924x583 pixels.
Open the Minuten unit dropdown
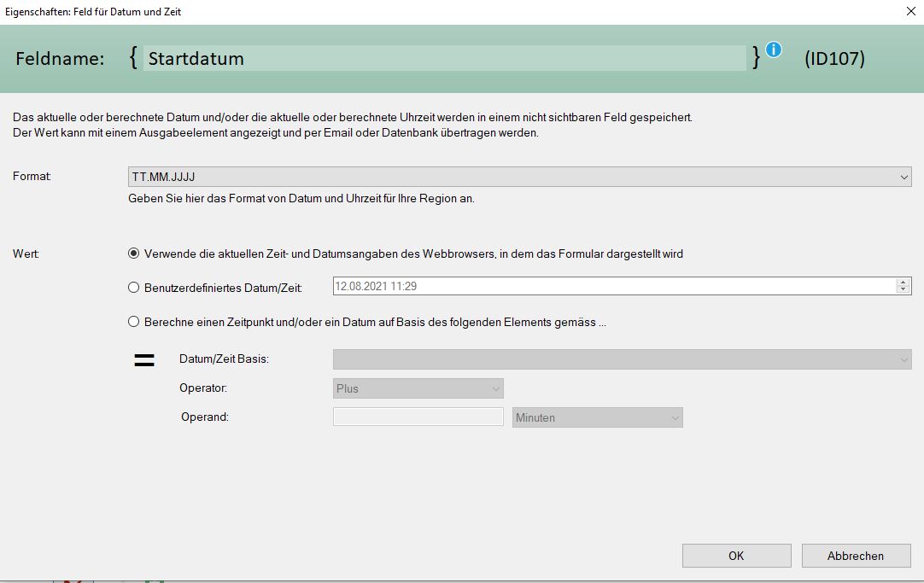coord(597,417)
